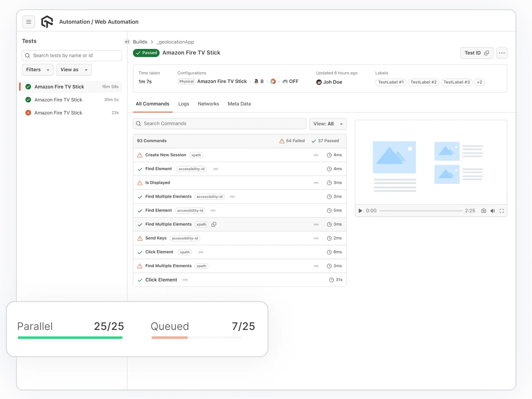Copy the xpath of Find Multiple Elements

click(x=214, y=224)
